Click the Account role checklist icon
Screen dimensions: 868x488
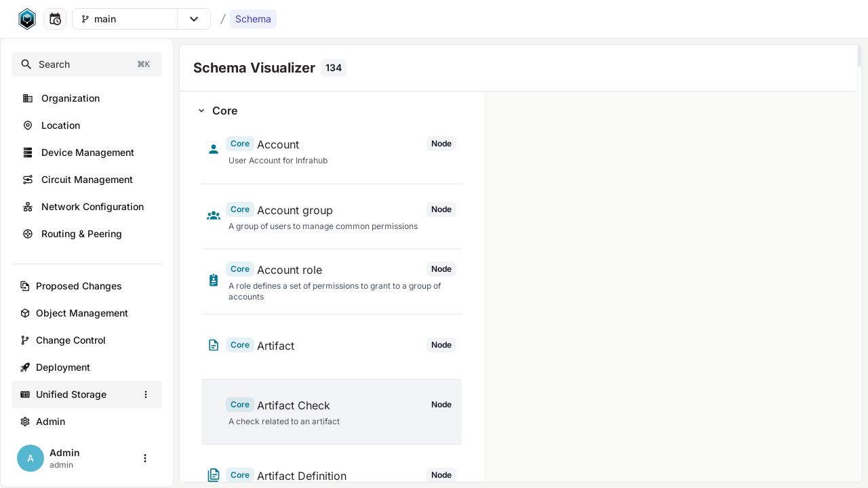pyautogui.click(x=214, y=279)
